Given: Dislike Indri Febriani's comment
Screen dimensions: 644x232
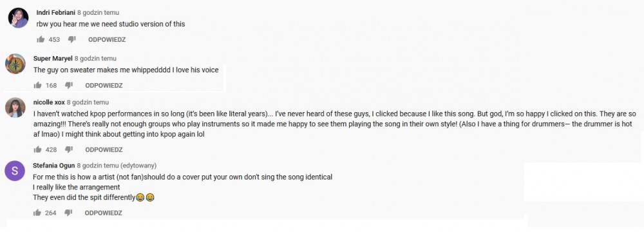Looking at the screenshot, I should point(72,39).
